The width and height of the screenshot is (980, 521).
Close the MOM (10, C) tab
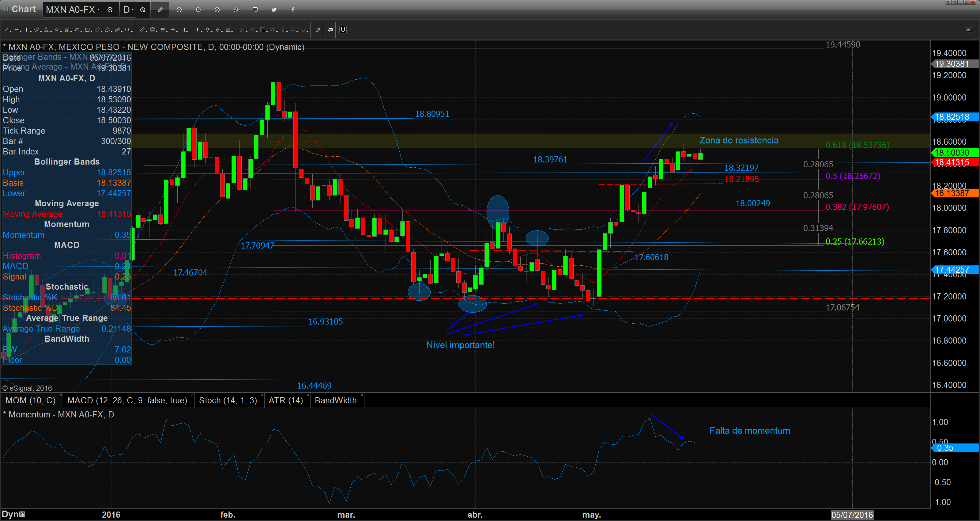(61, 396)
